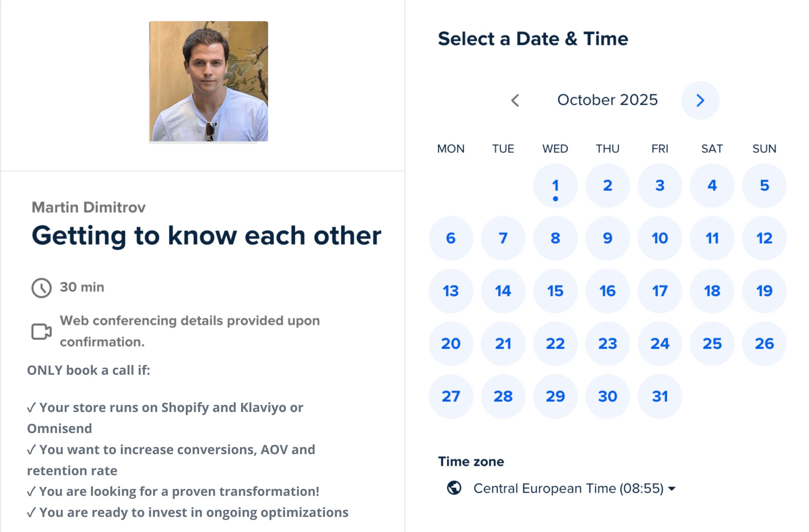809x532 pixels.
Task: Choose Friday October 10
Action: (660, 238)
